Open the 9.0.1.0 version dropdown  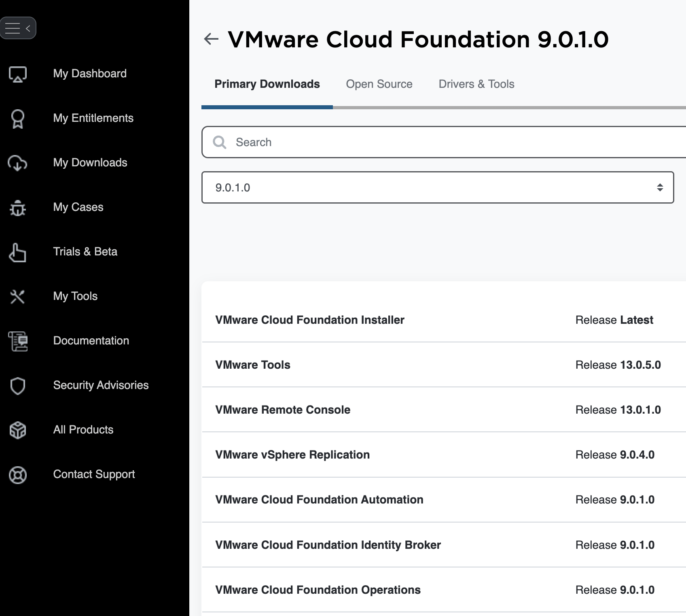coord(437,187)
